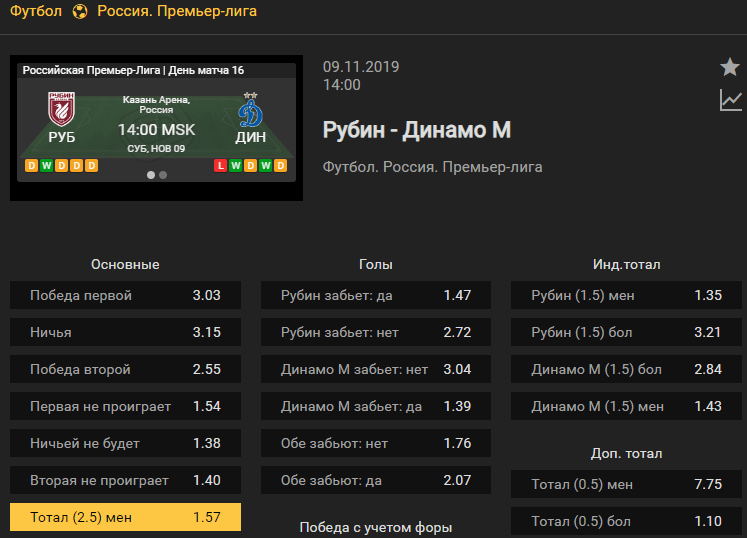Pick Динамо М забьет: да at 1.39

pos(376,406)
